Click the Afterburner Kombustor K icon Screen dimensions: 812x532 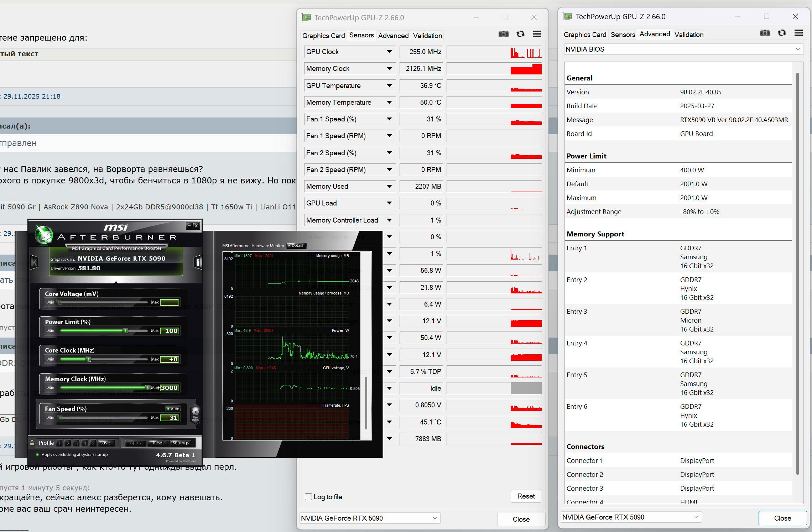coord(35,263)
